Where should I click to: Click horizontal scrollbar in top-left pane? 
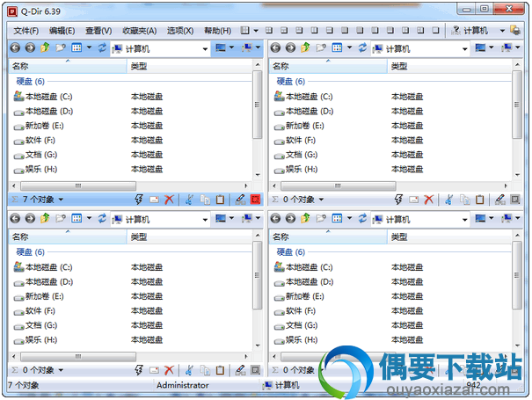(78, 185)
